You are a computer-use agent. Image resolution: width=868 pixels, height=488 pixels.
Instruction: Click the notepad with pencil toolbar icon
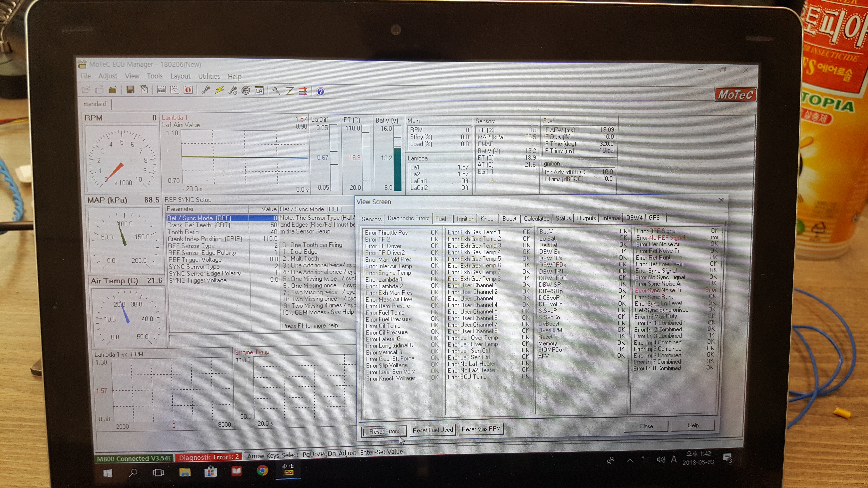click(144, 90)
